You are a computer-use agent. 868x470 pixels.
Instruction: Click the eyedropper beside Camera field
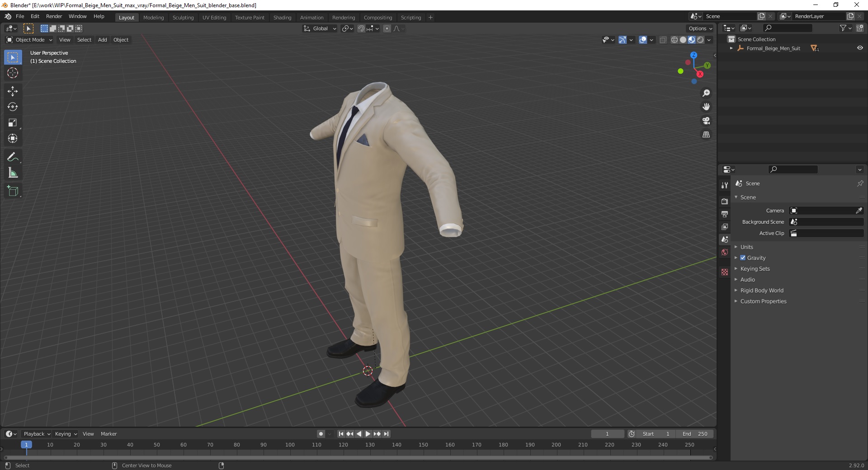pyautogui.click(x=859, y=211)
